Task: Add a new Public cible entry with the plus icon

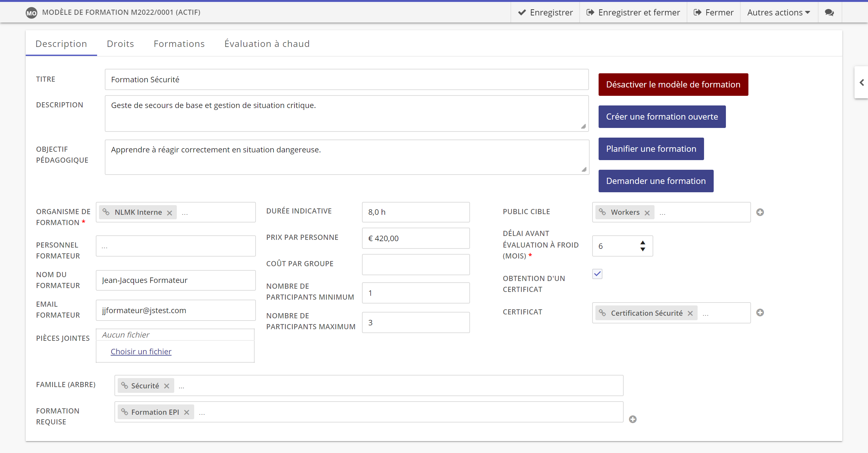Action: click(760, 212)
